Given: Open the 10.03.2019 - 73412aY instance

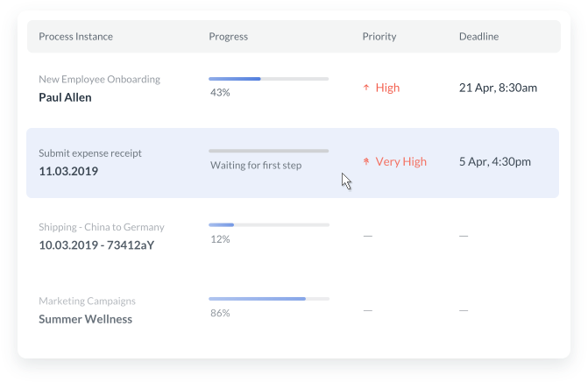Looking at the screenshot, I should tap(96, 245).
